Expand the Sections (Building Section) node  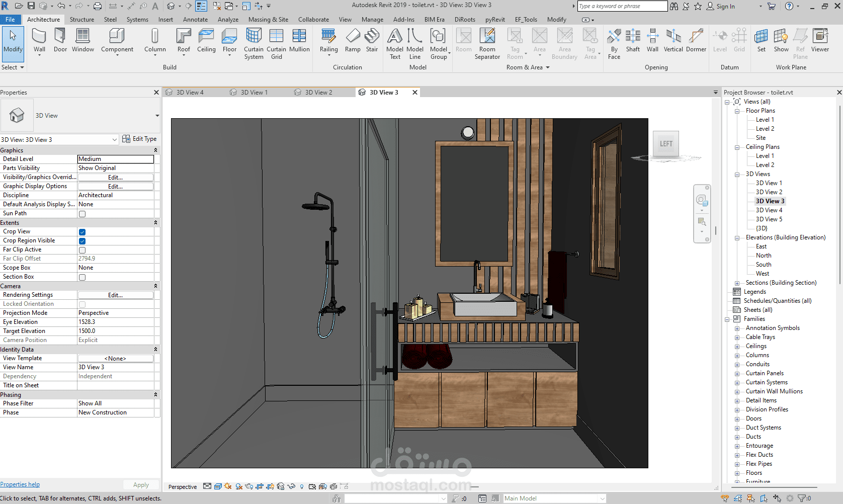tap(737, 283)
